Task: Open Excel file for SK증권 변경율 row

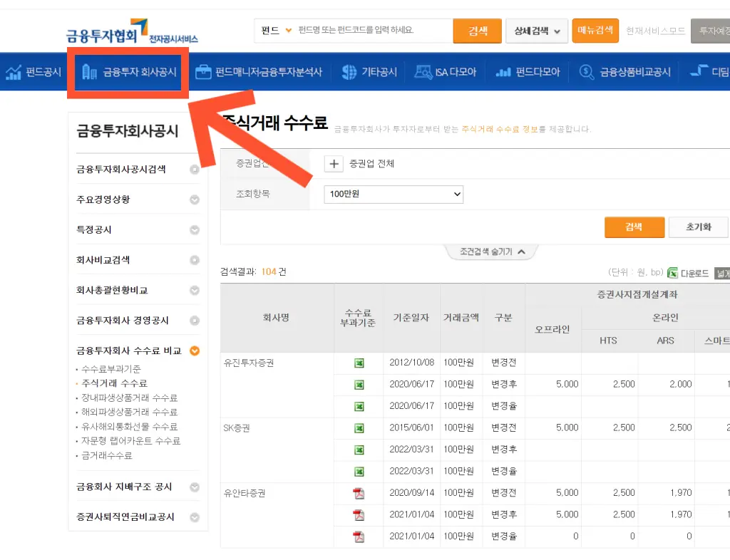Action: click(359, 472)
